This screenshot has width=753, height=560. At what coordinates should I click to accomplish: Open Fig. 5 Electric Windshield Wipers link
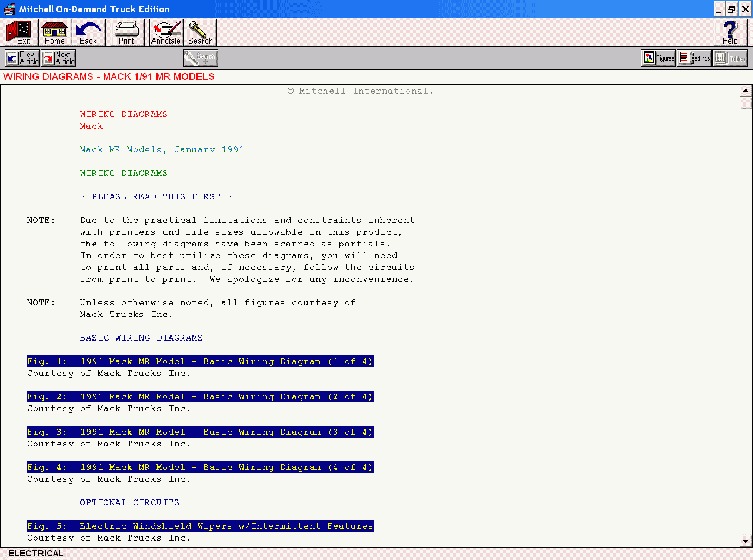tap(200, 526)
